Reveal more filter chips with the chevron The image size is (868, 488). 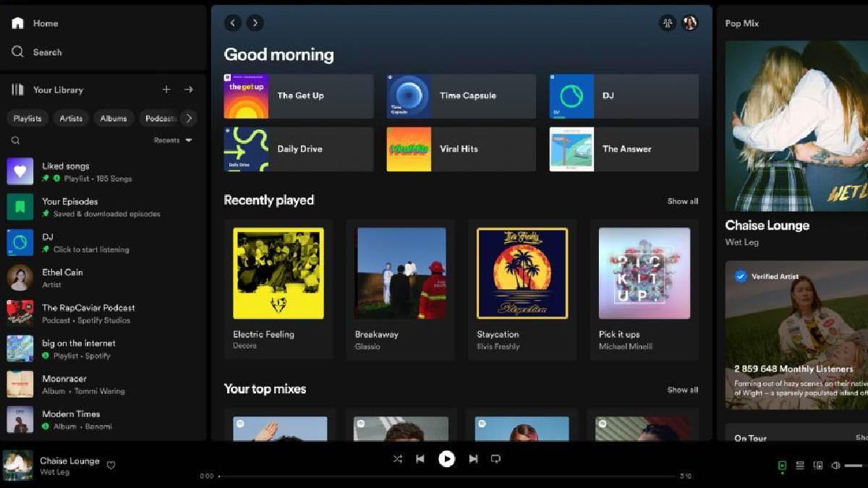pos(188,118)
